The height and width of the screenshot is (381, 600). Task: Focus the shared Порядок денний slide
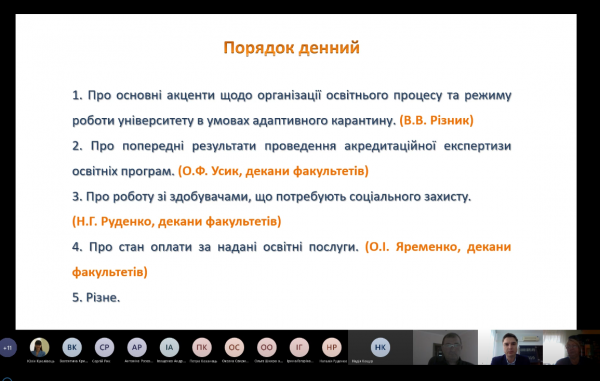296,172
